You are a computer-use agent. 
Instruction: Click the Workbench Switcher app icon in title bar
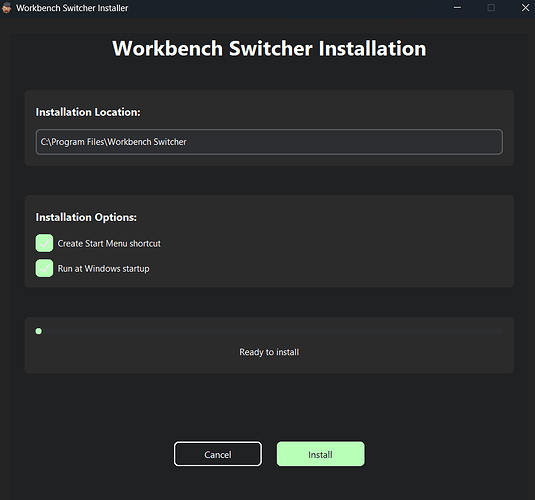pos(6,8)
